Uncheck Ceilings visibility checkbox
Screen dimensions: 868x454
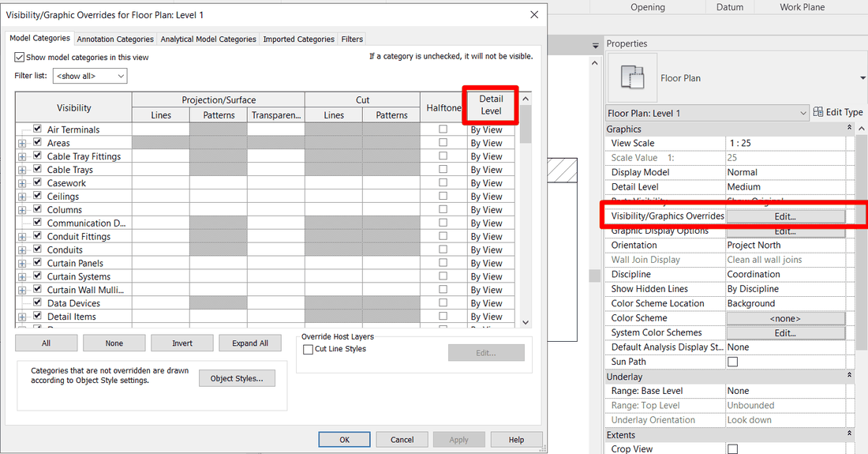tap(37, 196)
